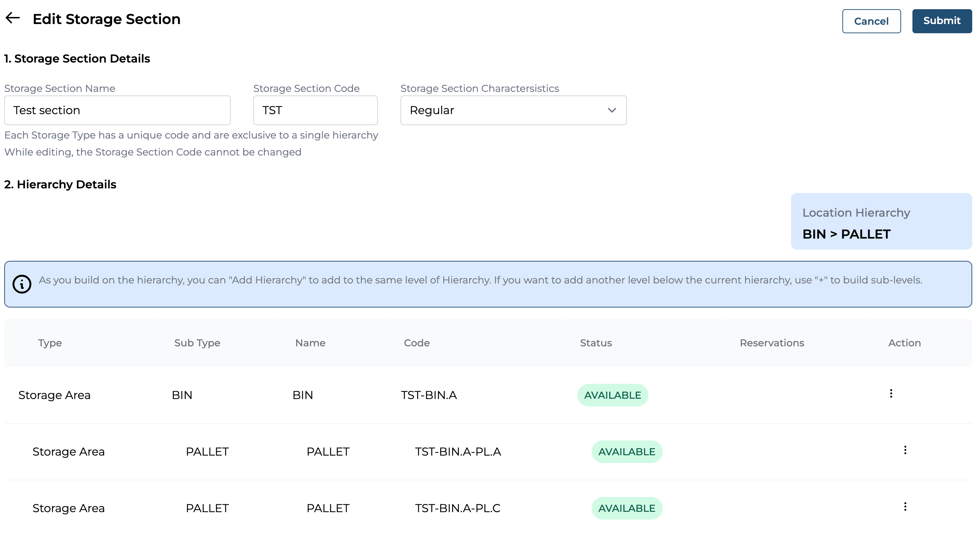Click the Code column header
Image resolution: width=980 pixels, height=533 pixels.
416,343
